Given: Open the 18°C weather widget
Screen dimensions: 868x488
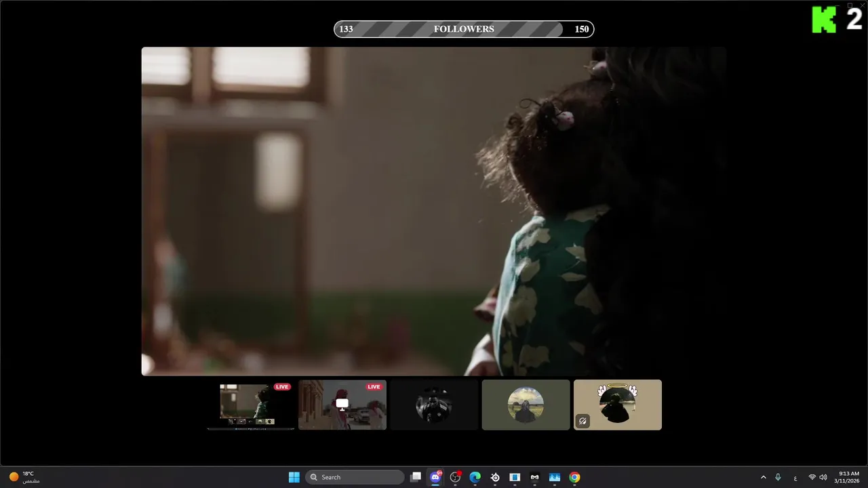Looking at the screenshot, I should pyautogui.click(x=24, y=477).
